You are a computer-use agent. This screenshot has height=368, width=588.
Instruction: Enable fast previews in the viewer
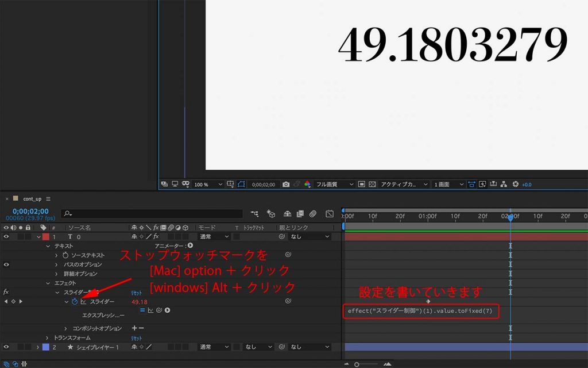[x=482, y=185]
